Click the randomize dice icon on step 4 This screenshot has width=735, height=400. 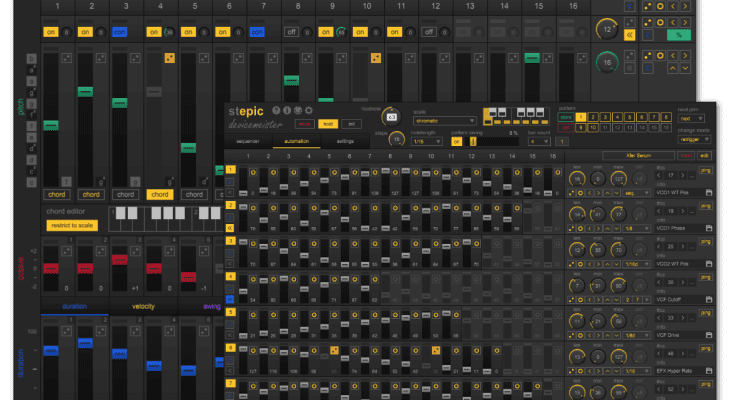[x=169, y=58]
